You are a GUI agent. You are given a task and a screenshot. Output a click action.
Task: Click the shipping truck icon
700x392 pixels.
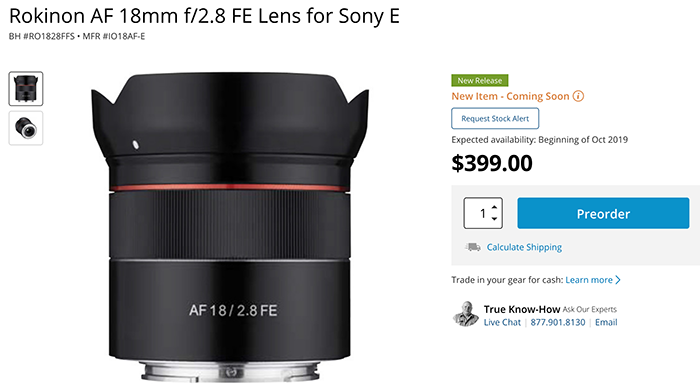[473, 247]
